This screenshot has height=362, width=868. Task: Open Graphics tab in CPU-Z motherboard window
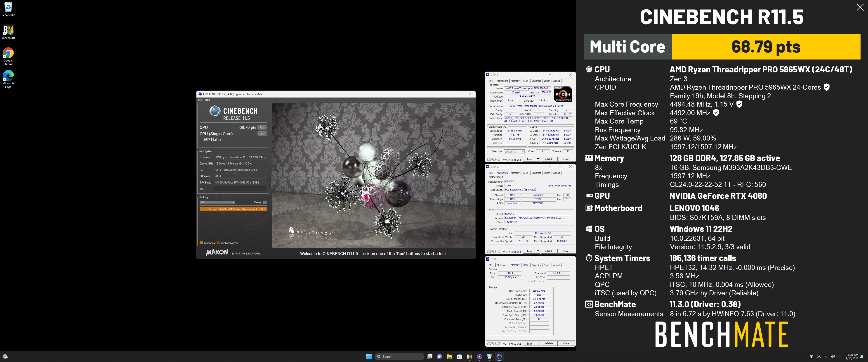coord(536,173)
